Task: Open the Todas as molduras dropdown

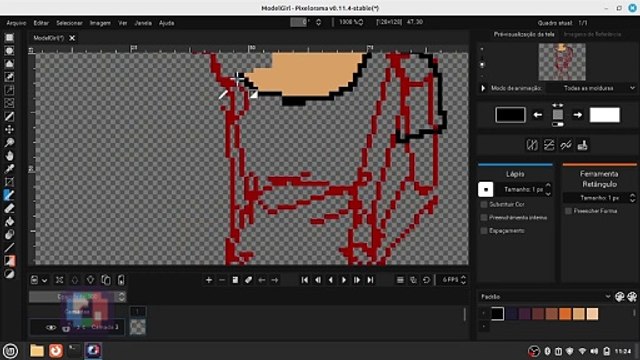Action: (591, 88)
